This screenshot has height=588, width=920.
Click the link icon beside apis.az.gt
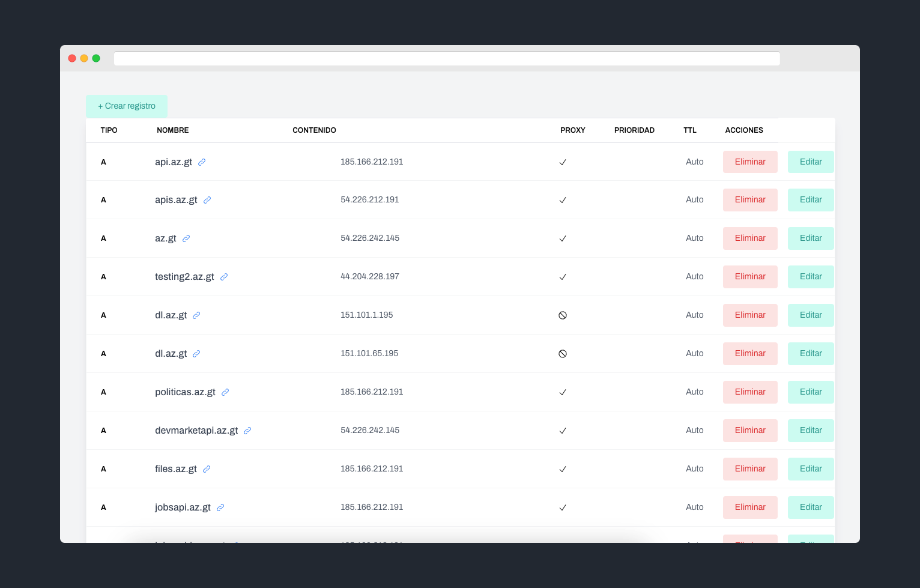click(x=207, y=199)
